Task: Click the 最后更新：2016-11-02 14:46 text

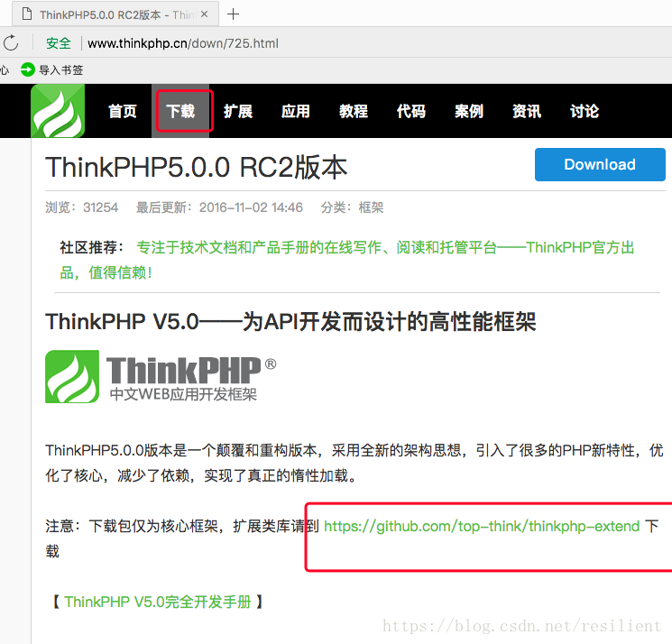Action: [219, 207]
